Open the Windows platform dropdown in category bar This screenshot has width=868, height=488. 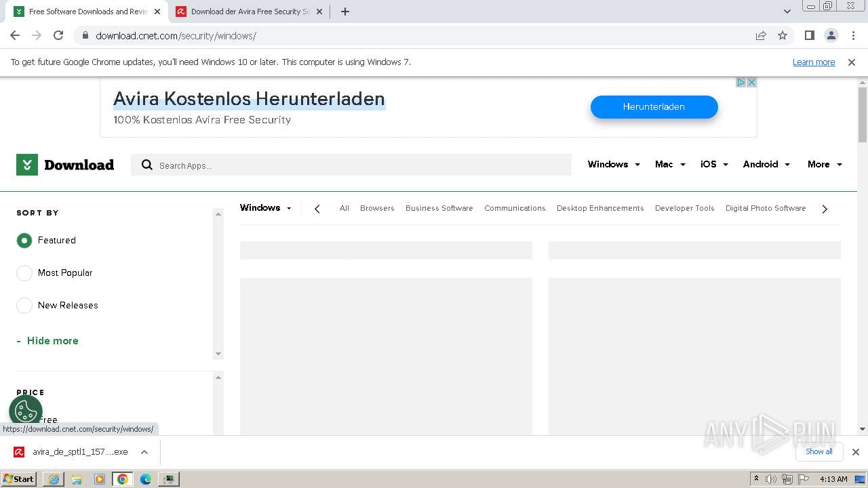point(266,208)
